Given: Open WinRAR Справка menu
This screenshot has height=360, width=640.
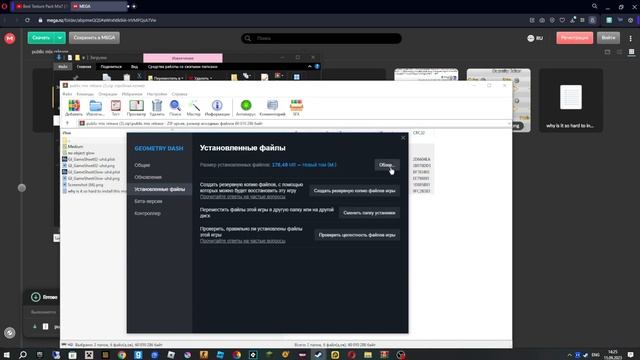Looking at the screenshot, I should tap(179, 94).
